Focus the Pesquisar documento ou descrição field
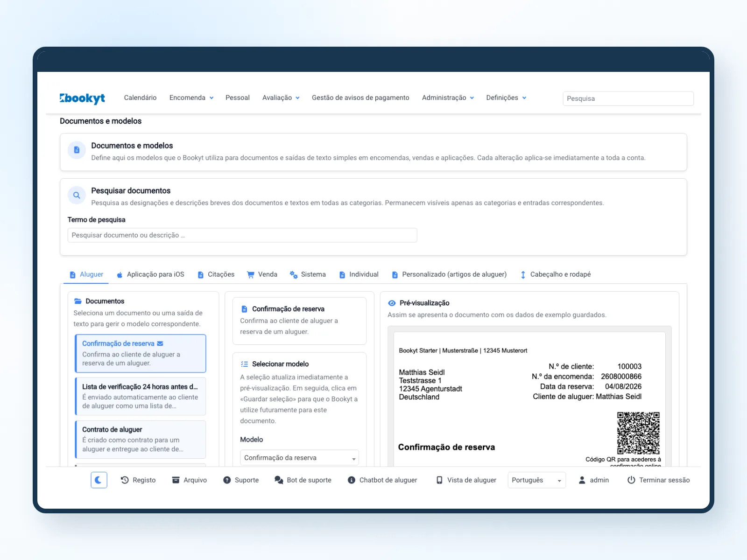The image size is (747, 560). click(242, 235)
